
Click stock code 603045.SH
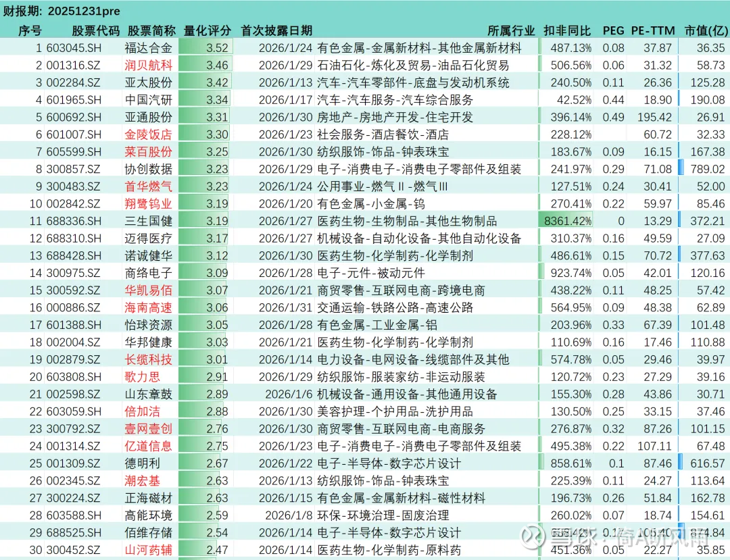pyautogui.click(x=74, y=48)
